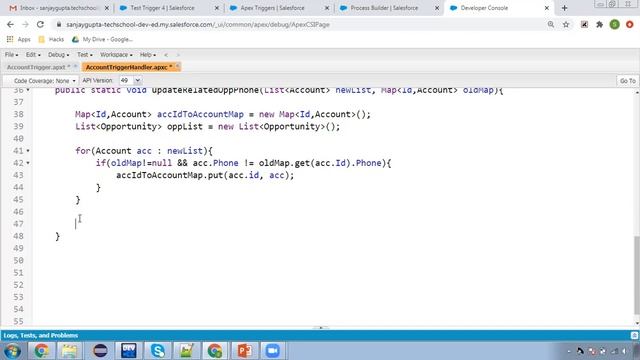Open the Test menu
Screen dimensions: 640x360
(x=85, y=55)
